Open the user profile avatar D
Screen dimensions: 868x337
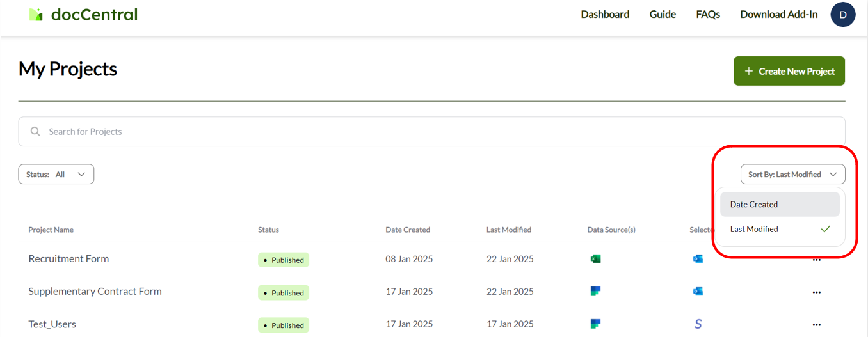[x=842, y=14]
